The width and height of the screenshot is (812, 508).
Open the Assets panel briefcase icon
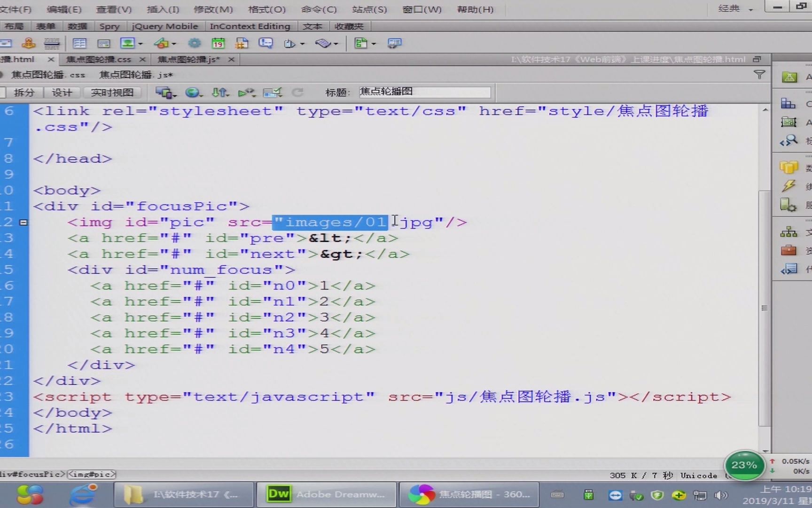click(x=789, y=250)
